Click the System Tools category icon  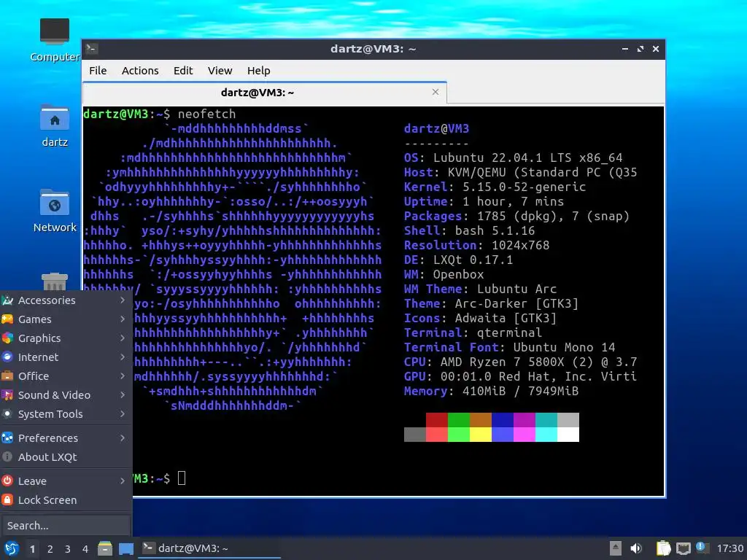pyautogui.click(x=7, y=414)
